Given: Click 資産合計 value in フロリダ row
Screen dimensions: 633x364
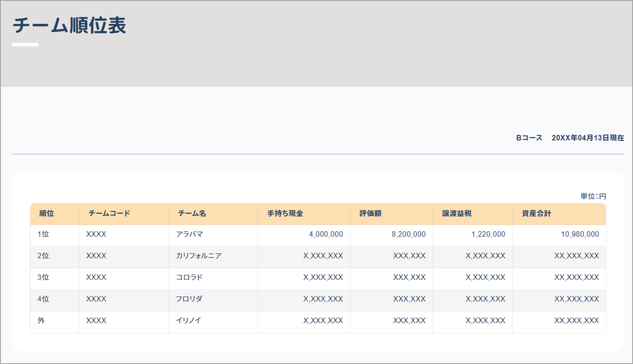Looking at the screenshot, I should (x=577, y=299).
